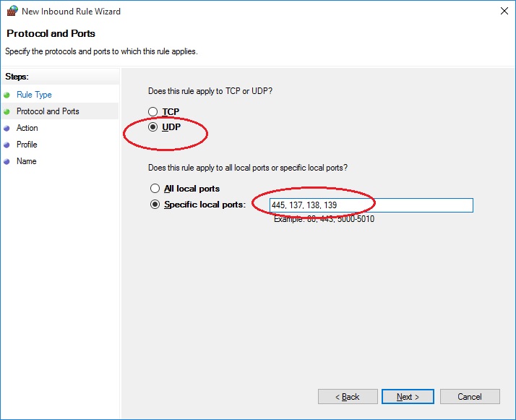Choose the All local ports option

(155, 189)
